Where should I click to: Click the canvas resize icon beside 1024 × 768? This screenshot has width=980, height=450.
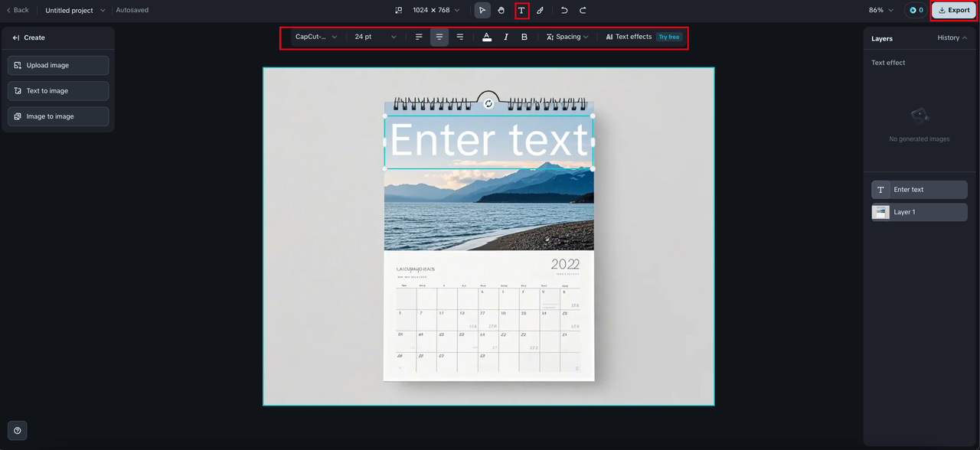(398, 11)
